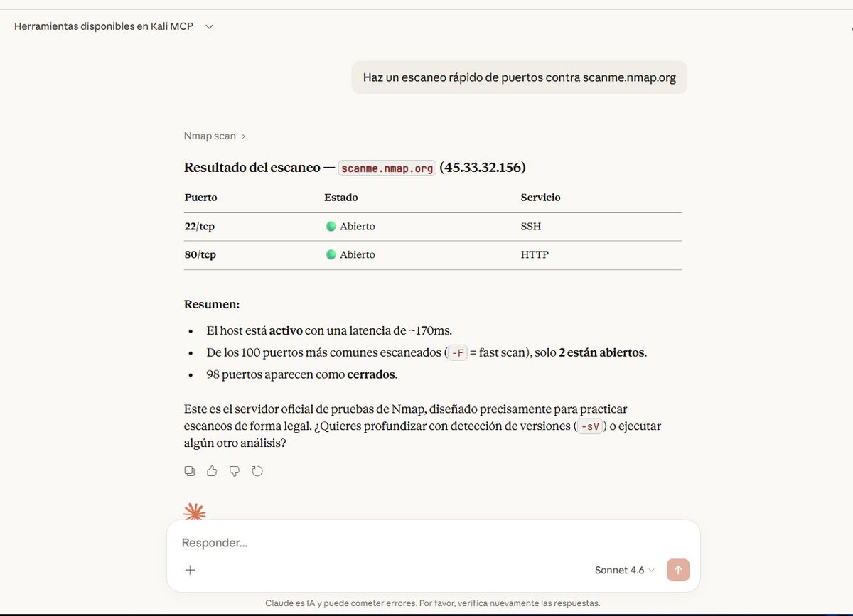
Task: Click the paragraph starting 'Este es el servidor oficial'
Action: [x=423, y=426]
